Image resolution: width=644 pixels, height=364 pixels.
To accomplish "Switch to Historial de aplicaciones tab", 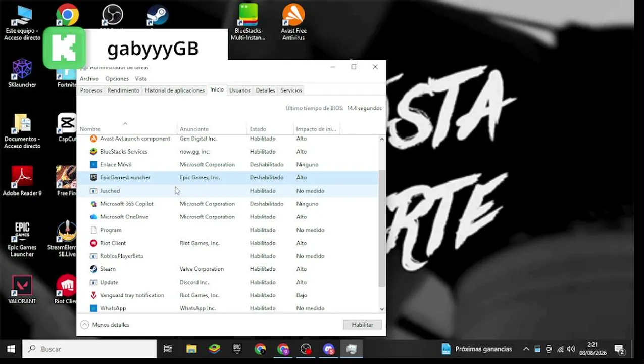I will click(175, 90).
